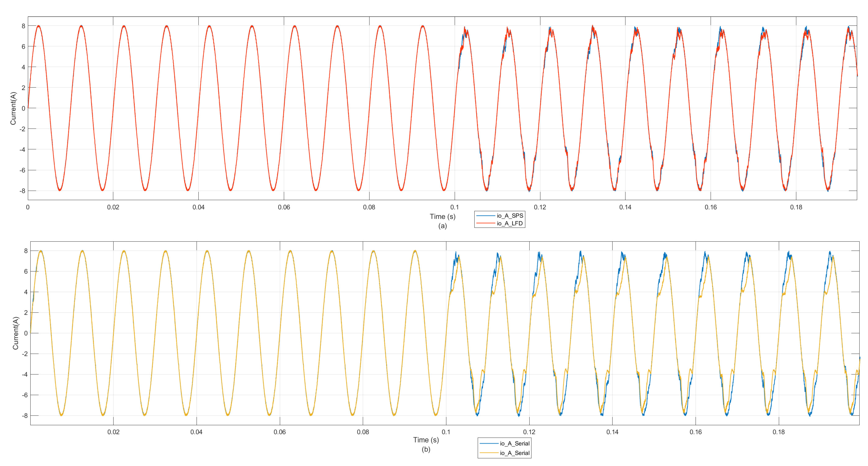This screenshot has width=868, height=466.
Task: Click the Time (s) label of plot (a)
Action: point(442,217)
